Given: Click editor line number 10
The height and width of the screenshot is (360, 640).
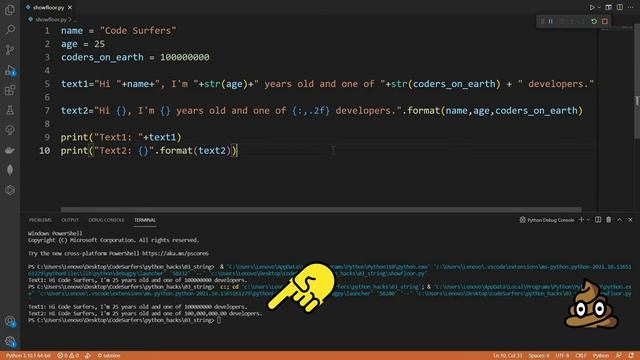Looking at the screenshot, I should click(x=44, y=151).
